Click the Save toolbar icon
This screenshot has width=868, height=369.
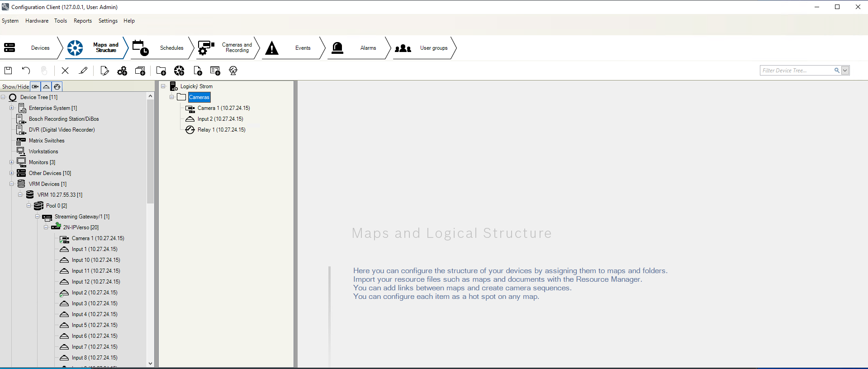(8, 71)
